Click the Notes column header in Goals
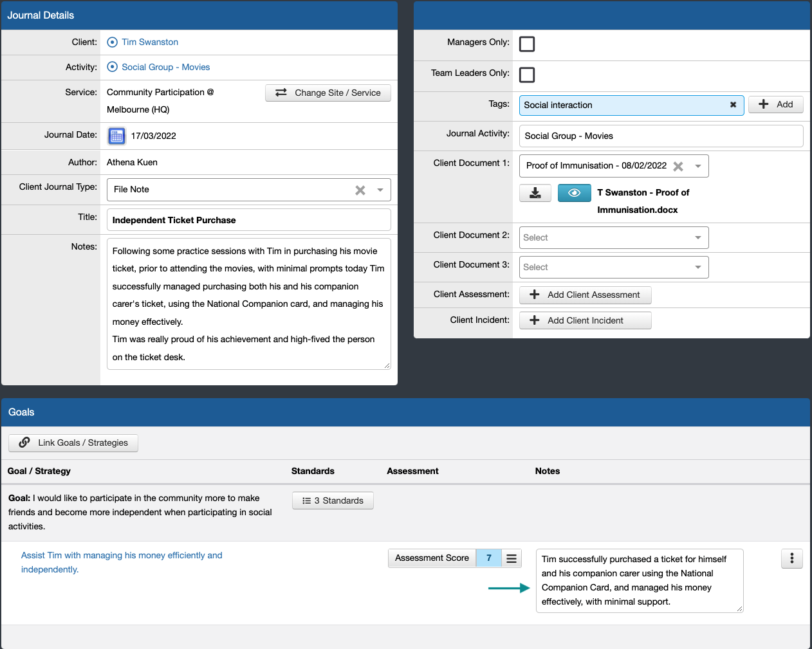Image resolution: width=812 pixels, height=649 pixels. tap(548, 471)
